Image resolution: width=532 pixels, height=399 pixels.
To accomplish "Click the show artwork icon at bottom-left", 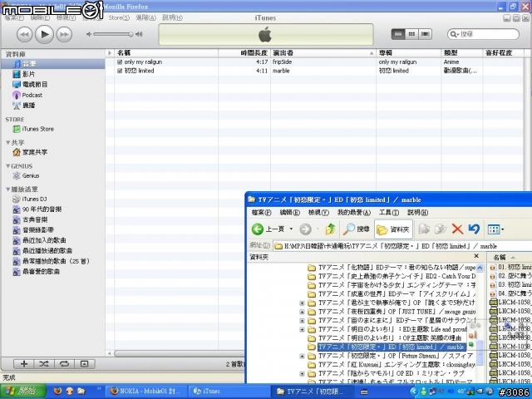I will (83, 363).
